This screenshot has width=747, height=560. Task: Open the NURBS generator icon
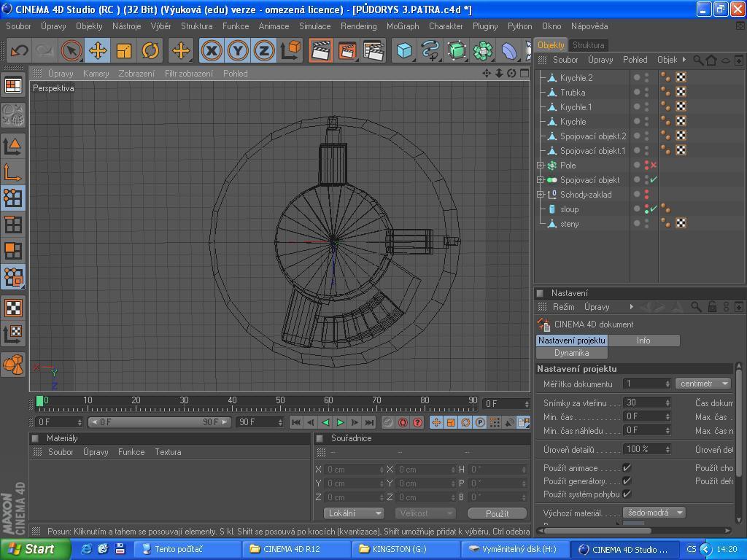pos(457,50)
